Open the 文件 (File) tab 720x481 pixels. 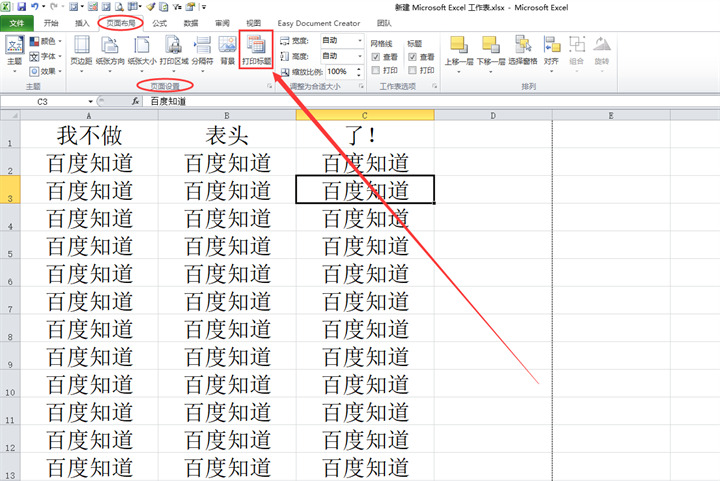(17, 23)
